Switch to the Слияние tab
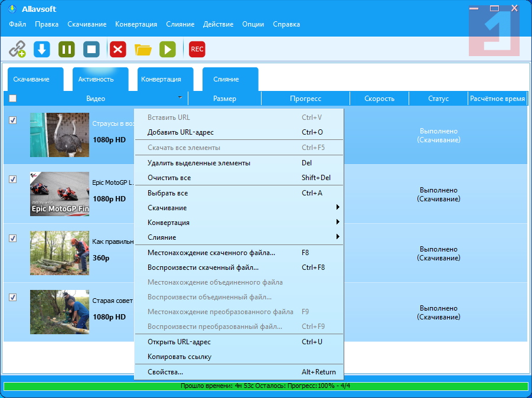532x398 pixels. (x=230, y=79)
